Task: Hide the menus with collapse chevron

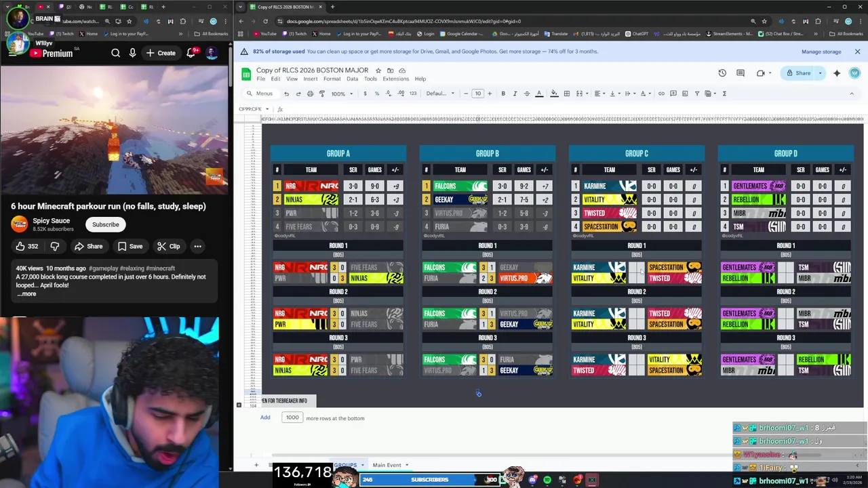Action: click(852, 94)
